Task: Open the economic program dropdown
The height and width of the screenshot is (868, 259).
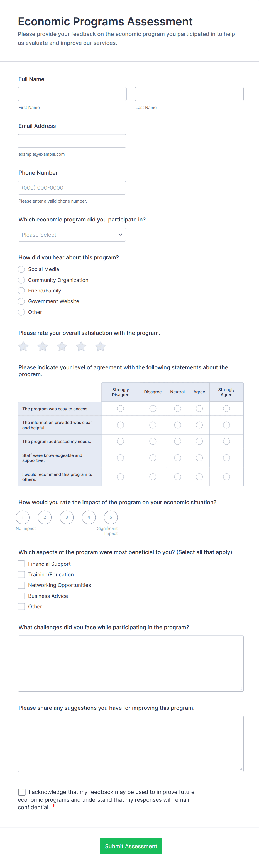Action: click(x=72, y=235)
